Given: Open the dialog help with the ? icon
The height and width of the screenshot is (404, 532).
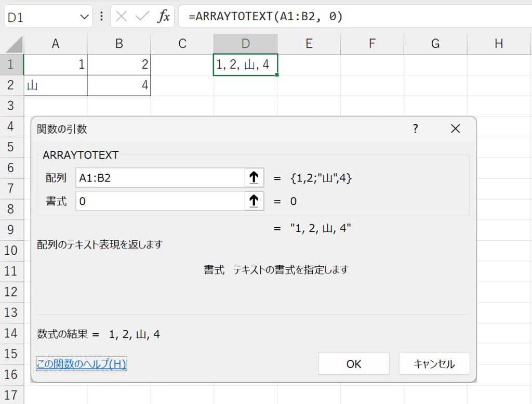Looking at the screenshot, I should (415, 128).
